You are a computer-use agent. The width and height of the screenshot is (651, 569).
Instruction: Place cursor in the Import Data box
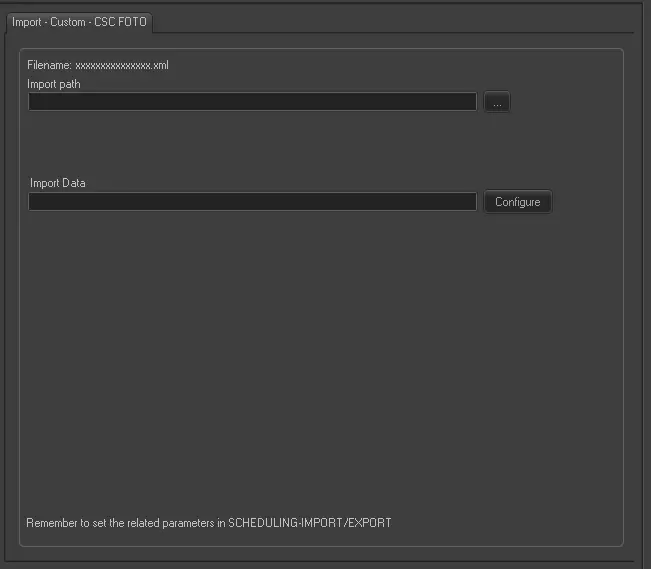pyautogui.click(x=252, y=202)
